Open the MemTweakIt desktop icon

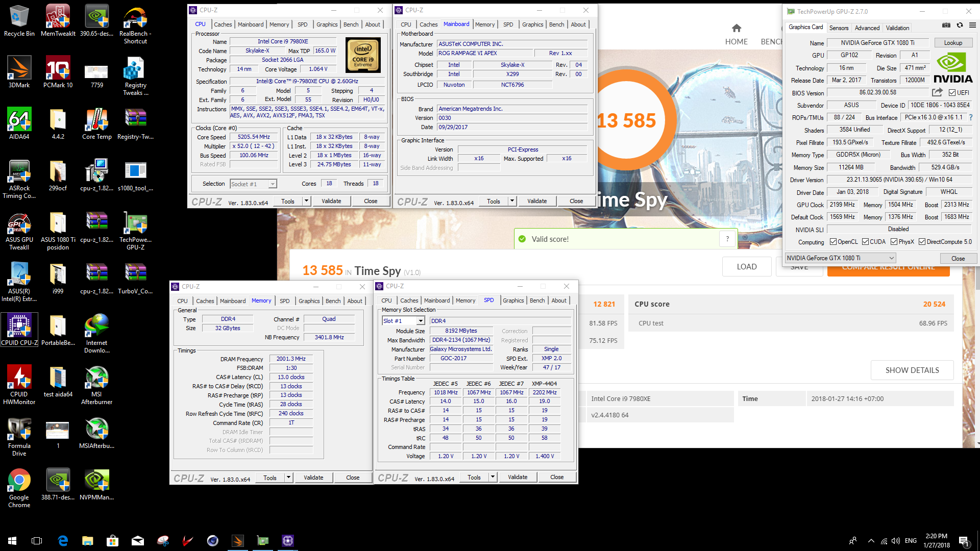pyautogui.click(x=58, y=21)
